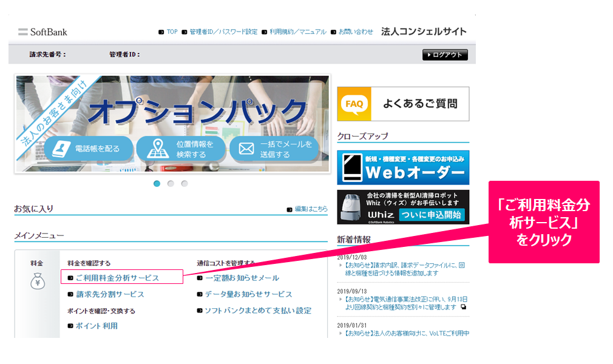Click arrow icon beside ご利用料金分析サービス
The image size is (613, 364).
click(x=70, y=278)
